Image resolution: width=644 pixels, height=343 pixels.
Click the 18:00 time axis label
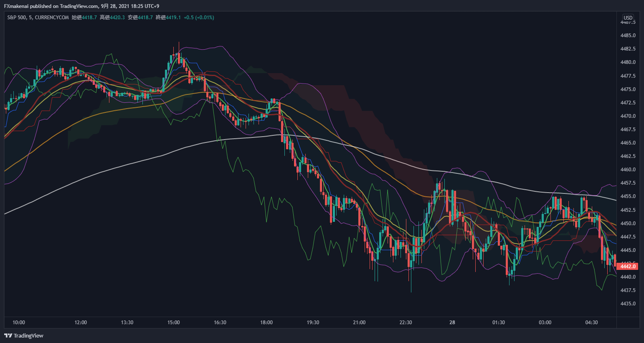[266, 323]
